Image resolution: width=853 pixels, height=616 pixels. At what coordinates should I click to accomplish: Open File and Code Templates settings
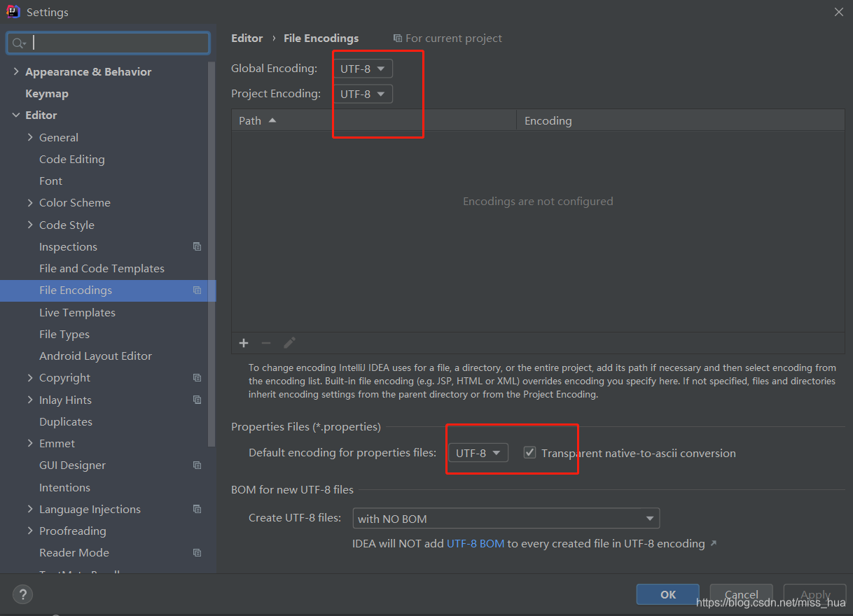(x=102, y=268)
